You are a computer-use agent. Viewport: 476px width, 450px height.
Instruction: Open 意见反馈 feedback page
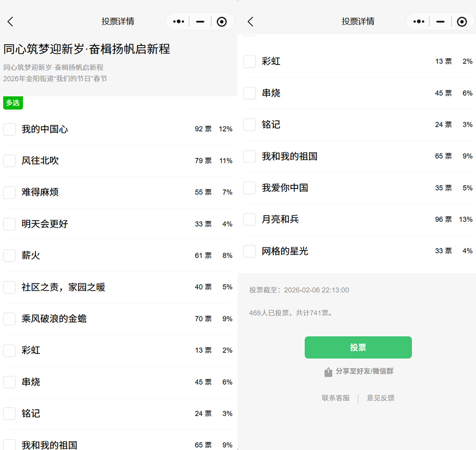click(x=380, y=397)
